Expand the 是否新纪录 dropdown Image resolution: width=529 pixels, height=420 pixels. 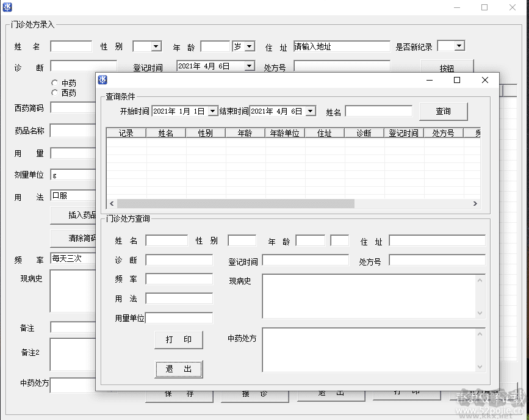click(459, 46)
